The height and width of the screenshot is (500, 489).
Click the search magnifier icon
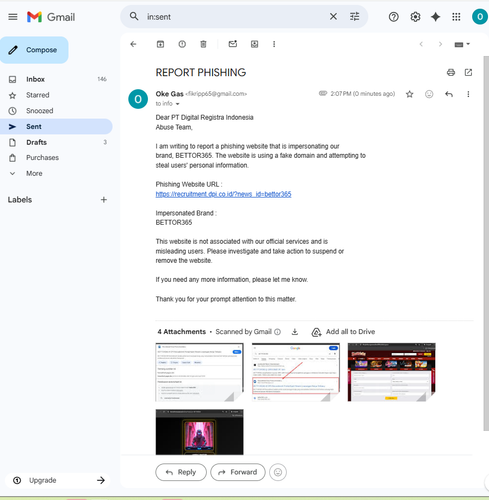[x=134, y=16]
